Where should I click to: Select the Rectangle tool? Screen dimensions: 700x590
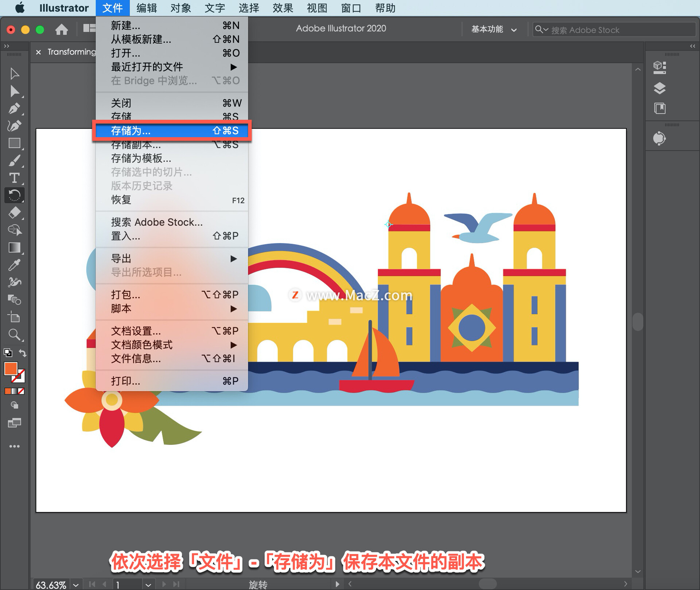pos(14,143)
